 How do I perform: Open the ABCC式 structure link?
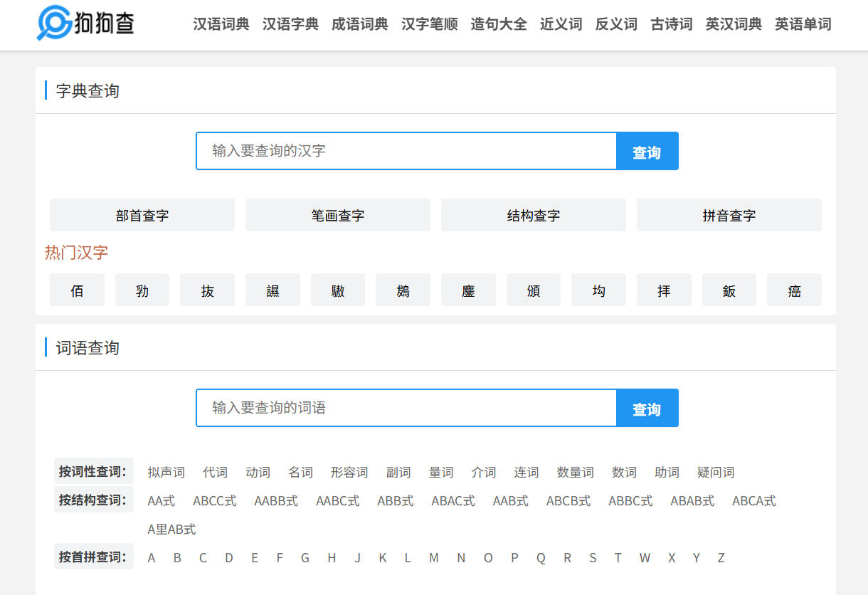(215, 500)
